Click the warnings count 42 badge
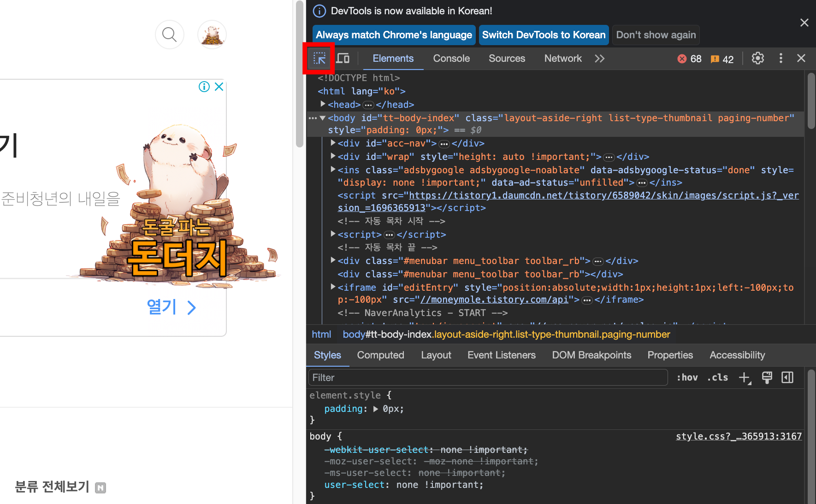Image resolution: width=816 pixels, height=504 pixels. pyautogui.click(x=722, y=59)
